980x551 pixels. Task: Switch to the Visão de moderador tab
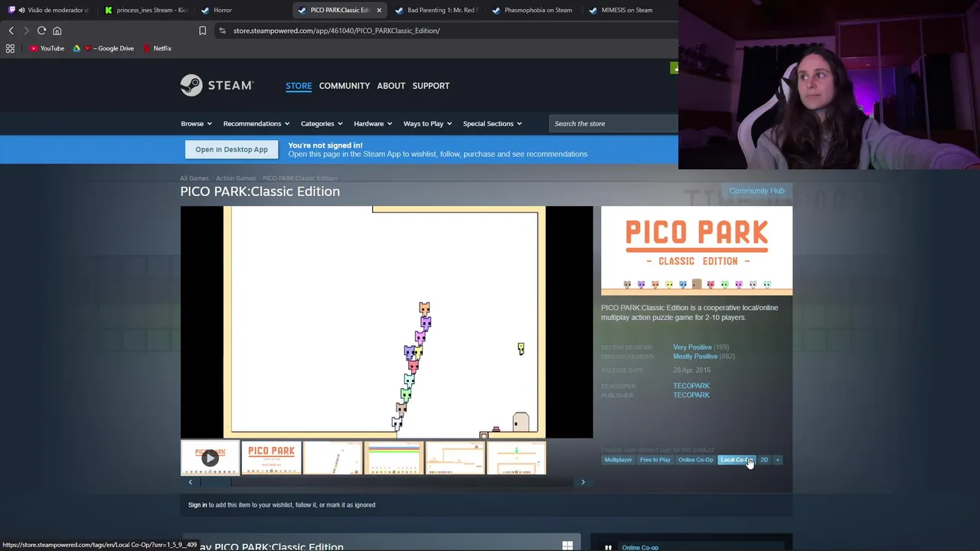pos(50,10)
